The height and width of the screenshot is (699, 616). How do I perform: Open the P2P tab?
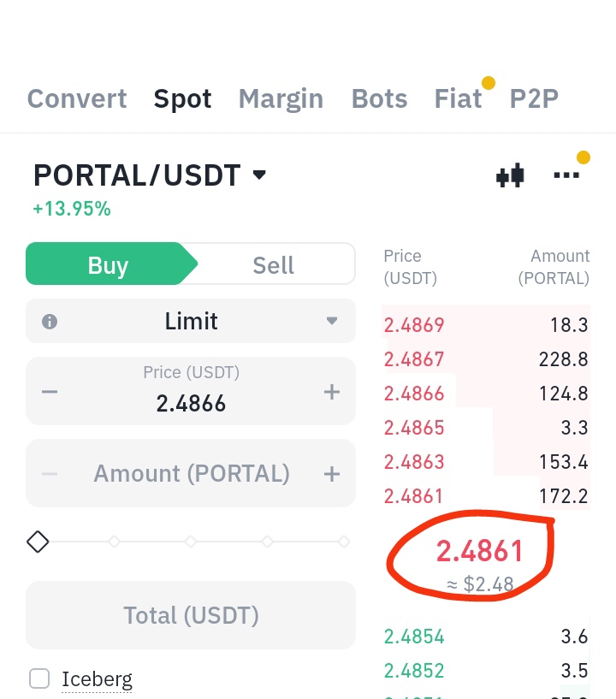(x=534, y=98)
